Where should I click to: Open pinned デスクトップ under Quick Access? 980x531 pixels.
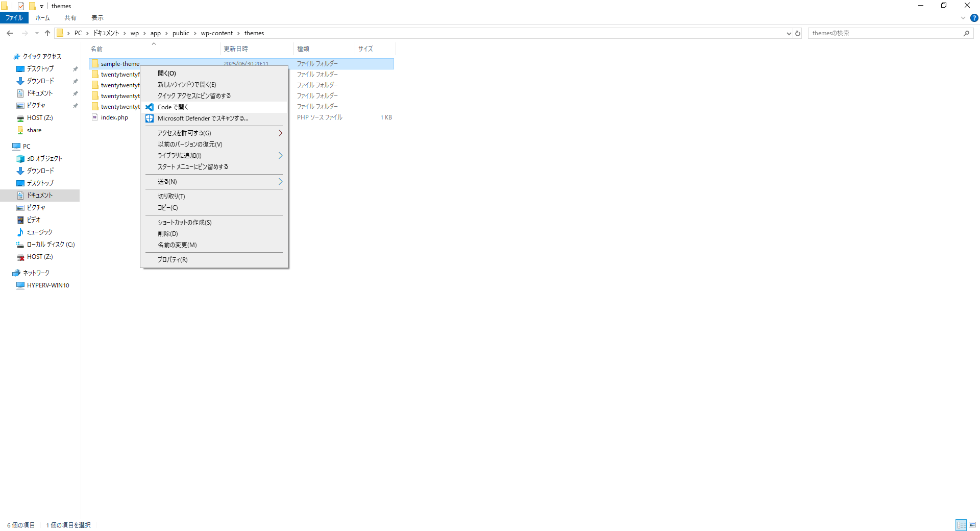point(40,69)
